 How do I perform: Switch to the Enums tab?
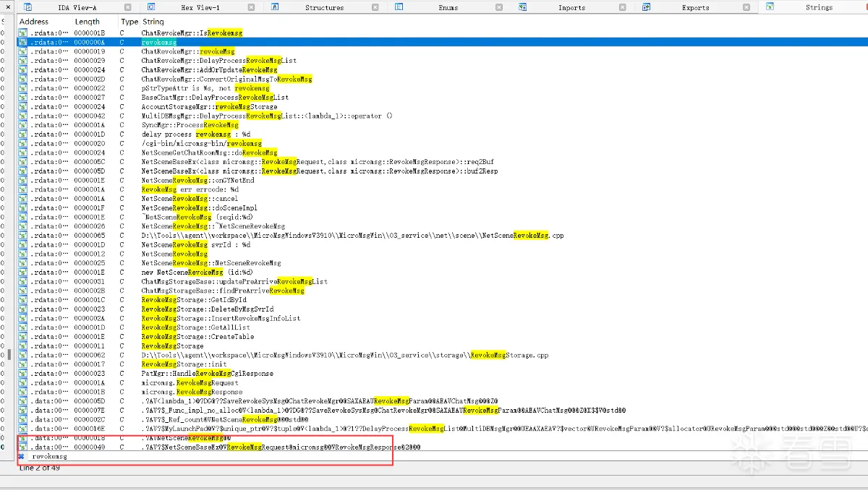448,8
